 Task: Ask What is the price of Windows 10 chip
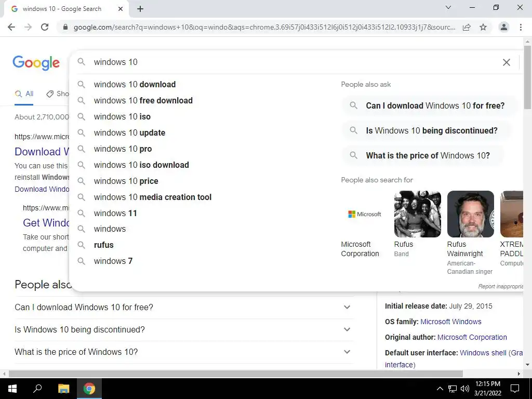point(422,155)
